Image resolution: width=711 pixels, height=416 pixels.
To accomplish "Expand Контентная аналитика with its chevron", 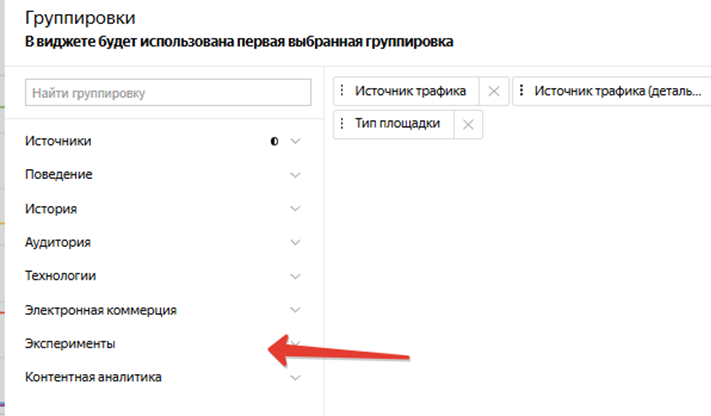I will [x=295, y=378].
